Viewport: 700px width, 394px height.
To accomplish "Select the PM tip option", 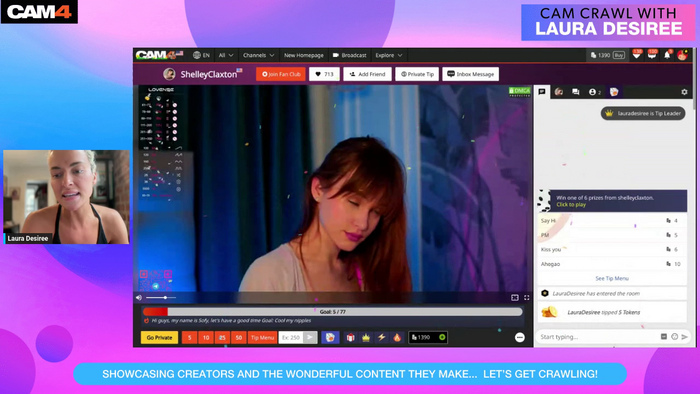I will pyautogui.click(x=612, y=235).
